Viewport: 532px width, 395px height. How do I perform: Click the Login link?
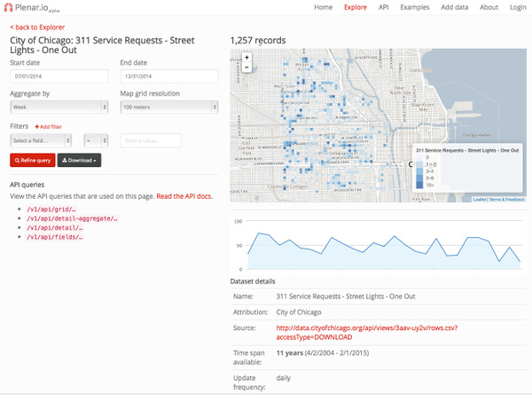click(x=518, y=7)
